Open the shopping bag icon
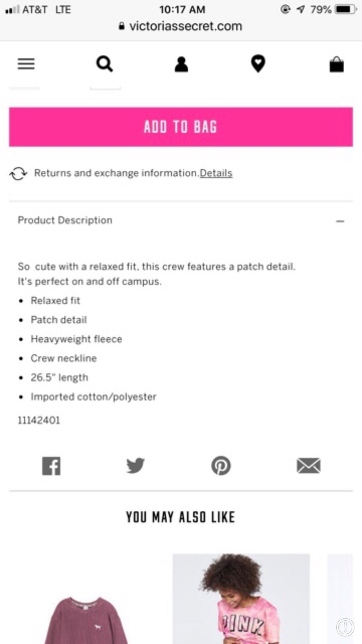The image size is (362, 644). [x=337, y=64]
